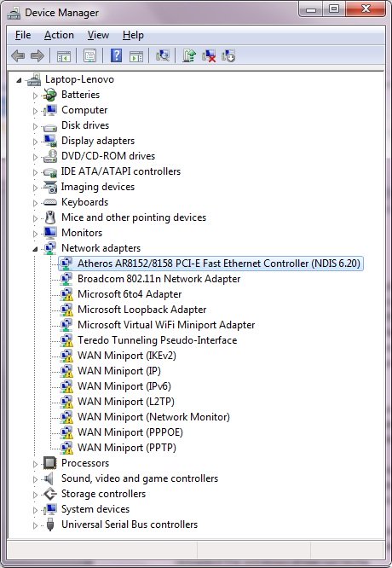The width and height of the screenshot is (392, 568).
Task: Collapse the Network adapters category
Action: [x=35, y=249]
